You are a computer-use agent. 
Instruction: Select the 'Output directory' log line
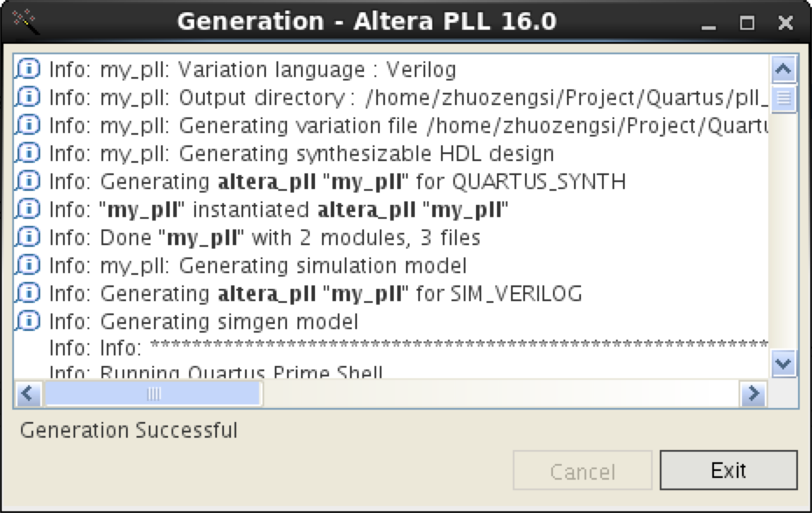point(409,98)
